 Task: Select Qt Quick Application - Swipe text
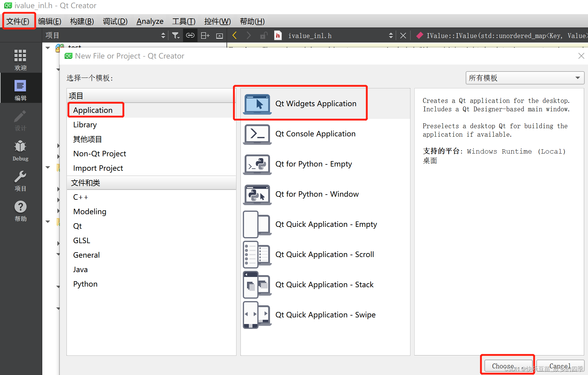point(326,315)
